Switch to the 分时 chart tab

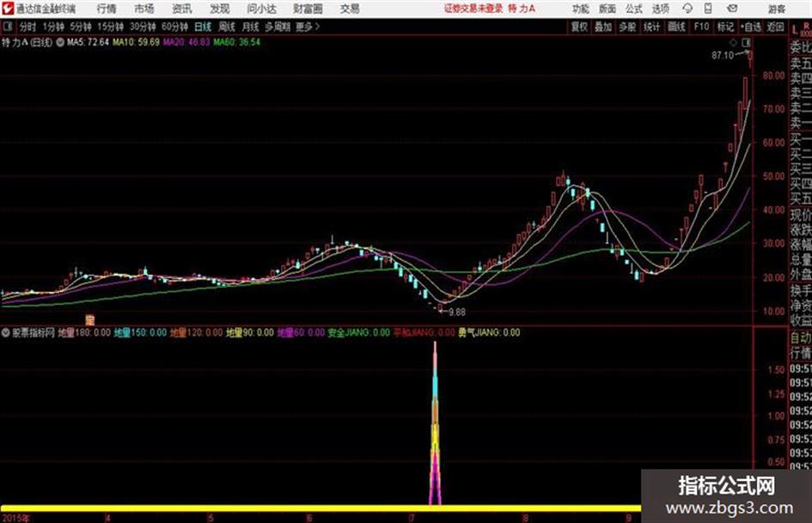tap(27, 27)
